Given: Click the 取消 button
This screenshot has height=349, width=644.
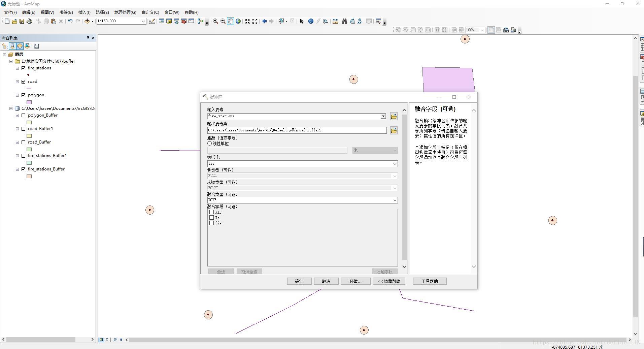Looking at the screenshot, I should tap(326, 281).
